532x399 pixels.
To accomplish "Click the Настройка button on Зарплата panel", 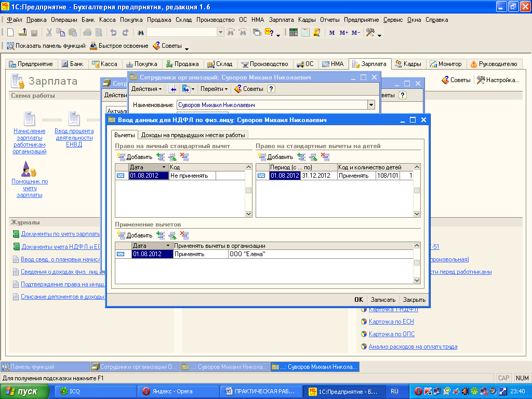I will click(x=498, y=80).
